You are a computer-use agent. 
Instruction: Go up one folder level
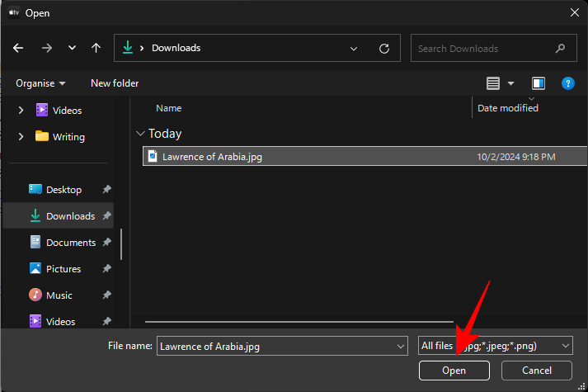pyautogui.click(x=96, y=49)
